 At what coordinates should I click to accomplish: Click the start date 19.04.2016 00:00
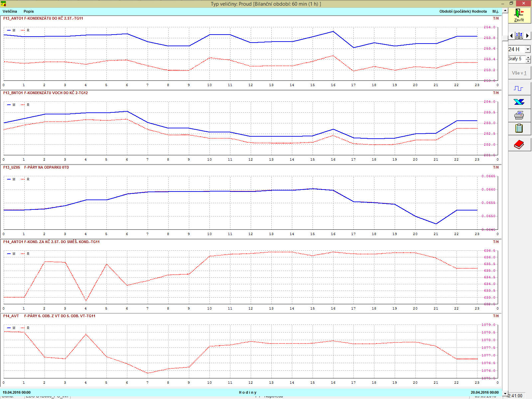17,392
